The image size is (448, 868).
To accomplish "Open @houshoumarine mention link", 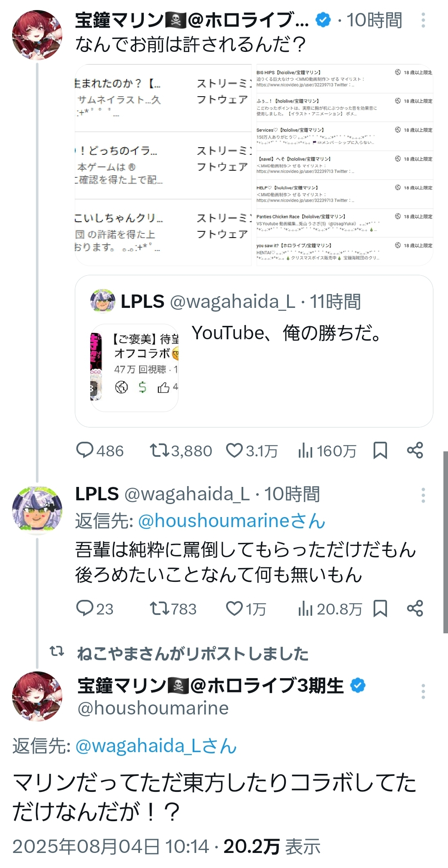I will pyautogui.click(x=231, y=521).
